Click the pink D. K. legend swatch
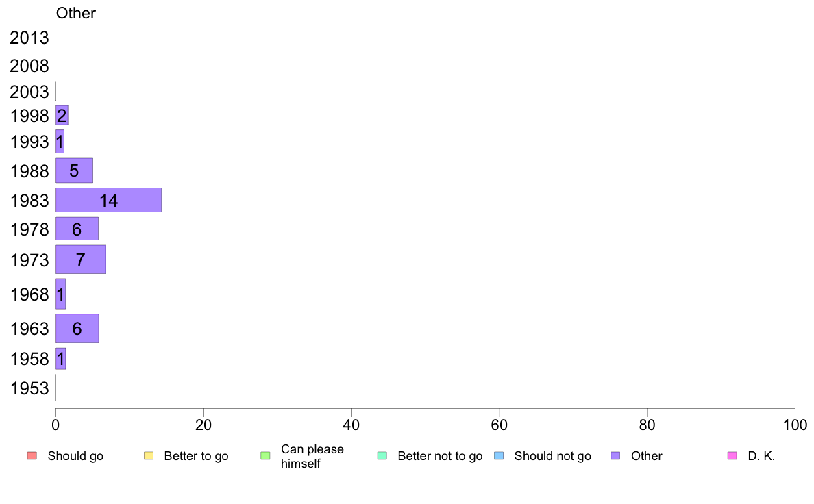The height and width of the screenshot is (504, 814). pos(732,456)
